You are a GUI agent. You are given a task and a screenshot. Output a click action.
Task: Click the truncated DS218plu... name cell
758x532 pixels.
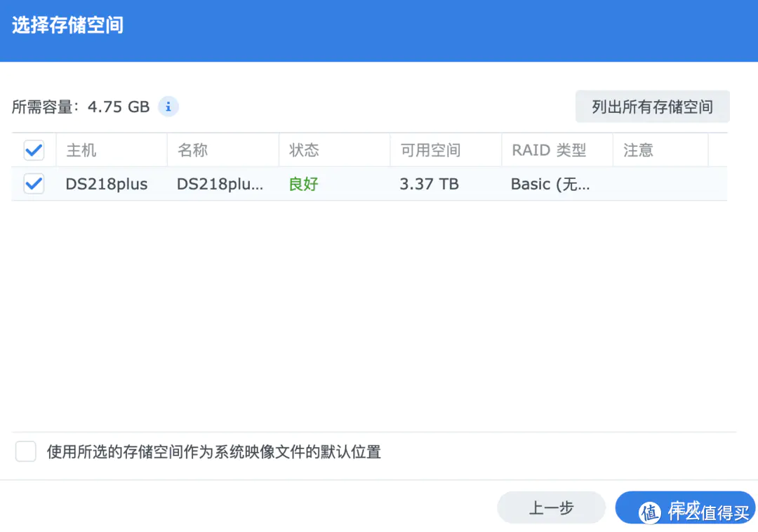(x=220, y=184)
